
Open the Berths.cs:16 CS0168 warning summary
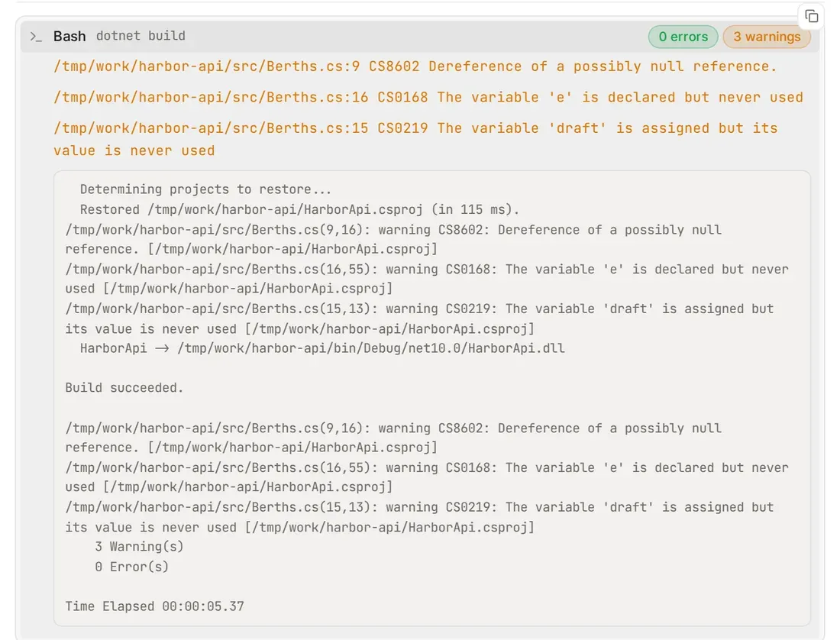coord(428,98)
